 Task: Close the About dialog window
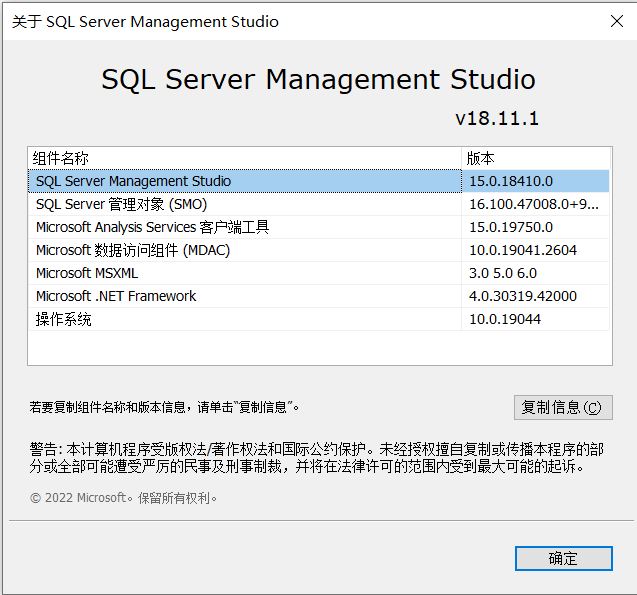point(614,21)
